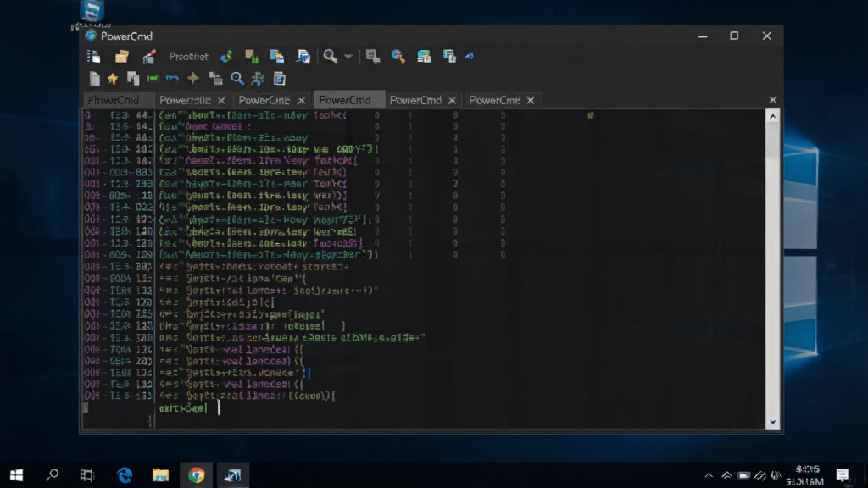Click the box icon with the green lock

click(252, 56)
